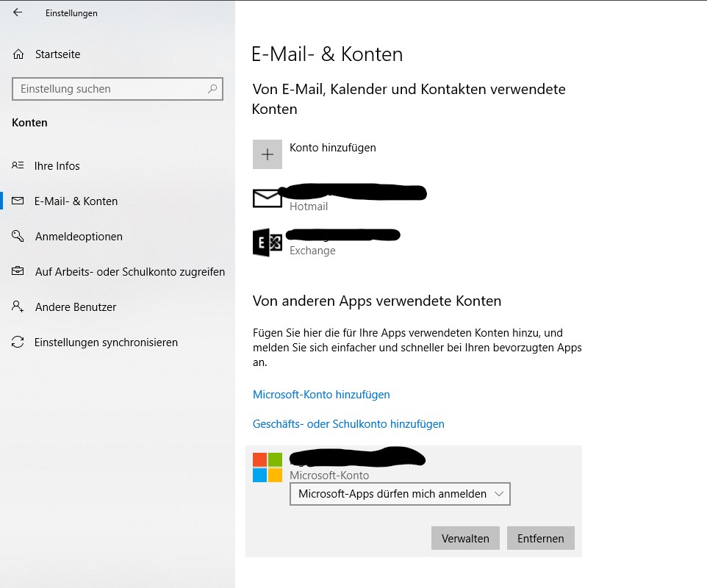Click 'Geschäfts- oder Schulkonto hinzufügen' link
Image resolution: width=707 pixels, height=588 pixels.
click(348, 424)
